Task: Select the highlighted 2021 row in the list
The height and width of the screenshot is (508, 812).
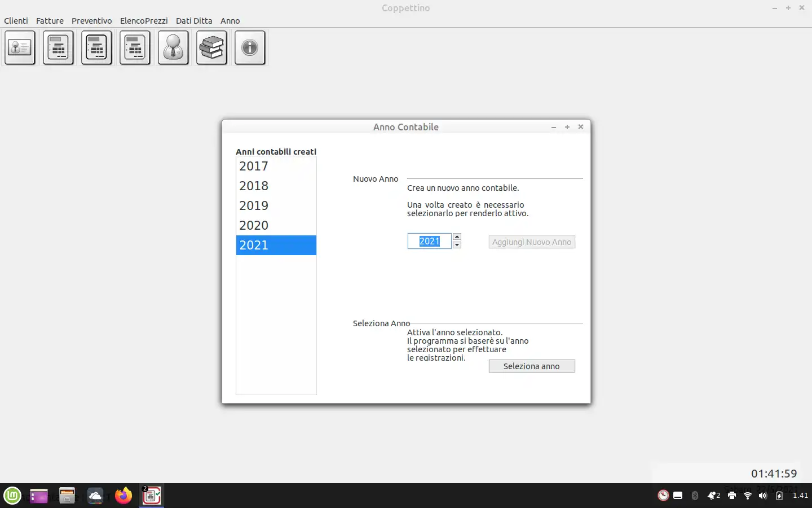Action: [276, 245]
